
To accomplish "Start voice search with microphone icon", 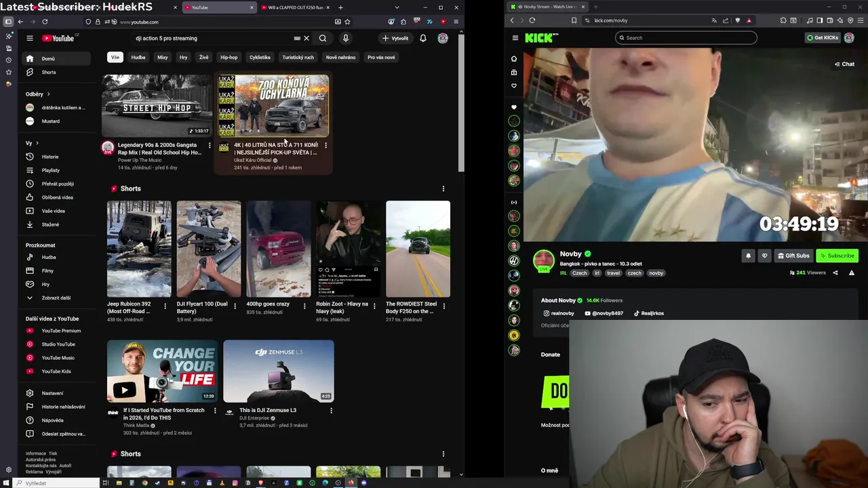I will 345,38.
